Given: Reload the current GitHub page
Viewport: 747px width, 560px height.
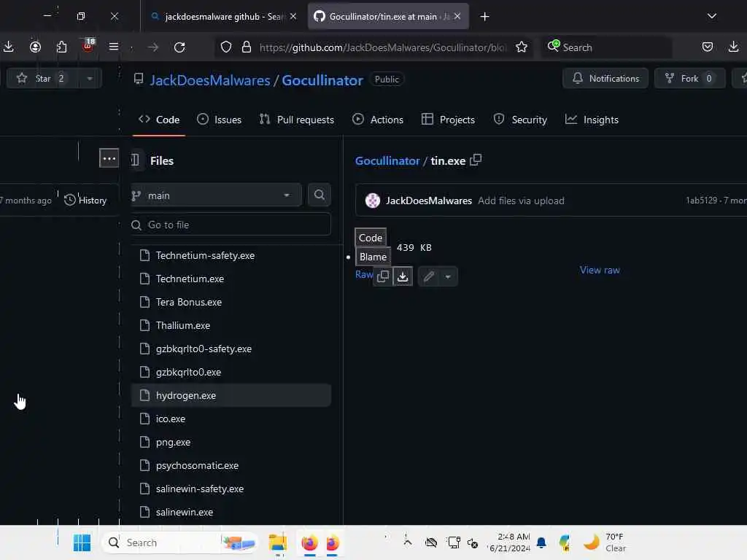Looking at the screenshot, I should pos(179,47).
